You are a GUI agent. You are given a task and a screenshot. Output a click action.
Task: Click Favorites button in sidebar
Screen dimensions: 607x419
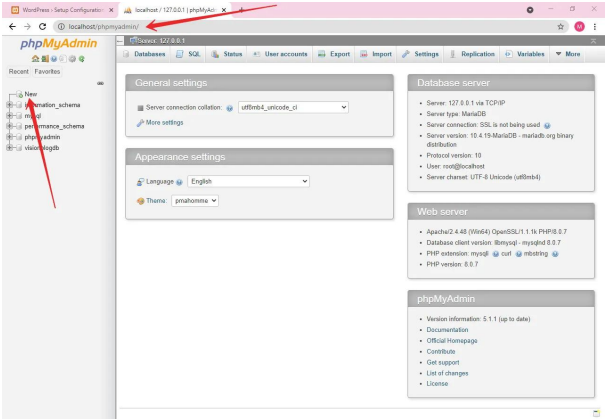click(x=47, y=72)
